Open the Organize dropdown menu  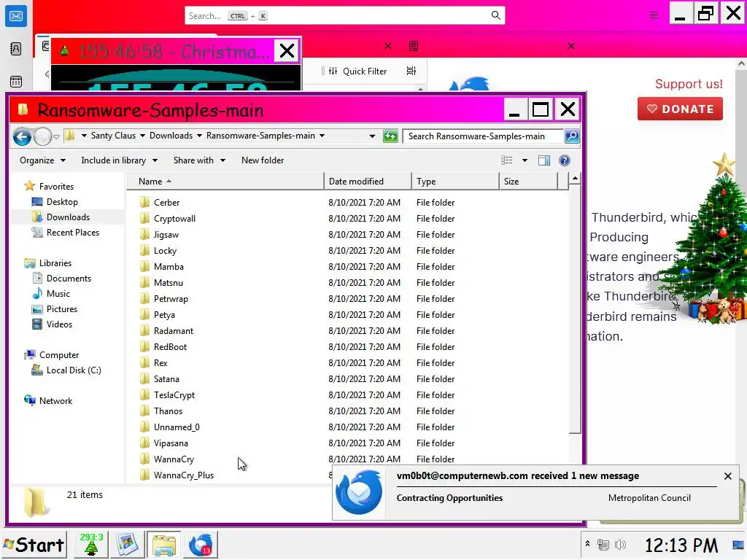click(42, 160)
